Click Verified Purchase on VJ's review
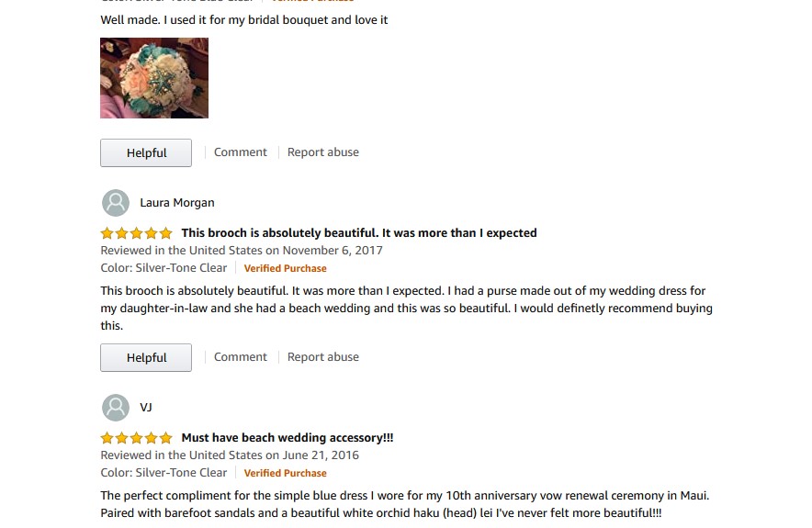The width and height of the screenshot is (812, 528). click(286, 474)
